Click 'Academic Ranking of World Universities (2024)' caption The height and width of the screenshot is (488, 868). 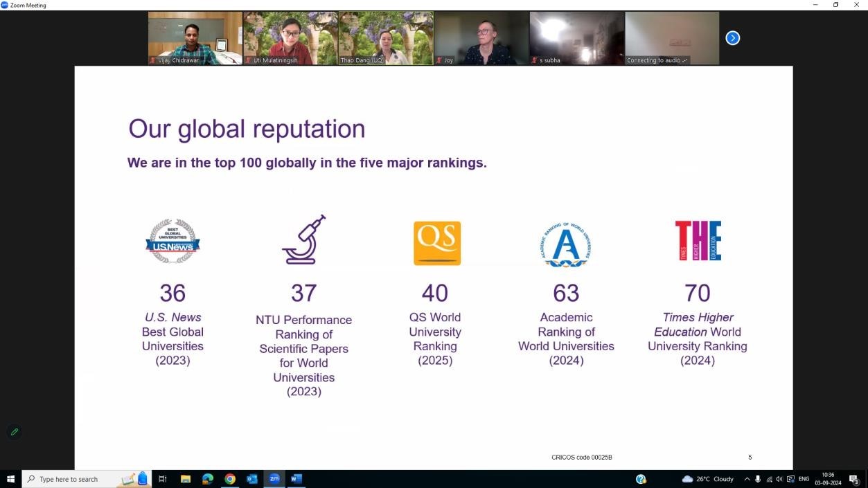(566, 338)
